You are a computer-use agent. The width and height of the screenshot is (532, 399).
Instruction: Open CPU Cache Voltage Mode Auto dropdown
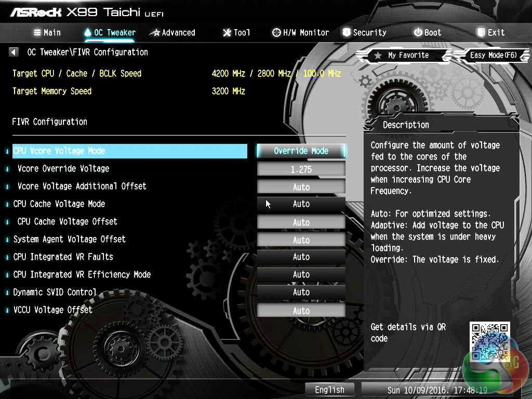pyautogui.click(x=301, y=204)
